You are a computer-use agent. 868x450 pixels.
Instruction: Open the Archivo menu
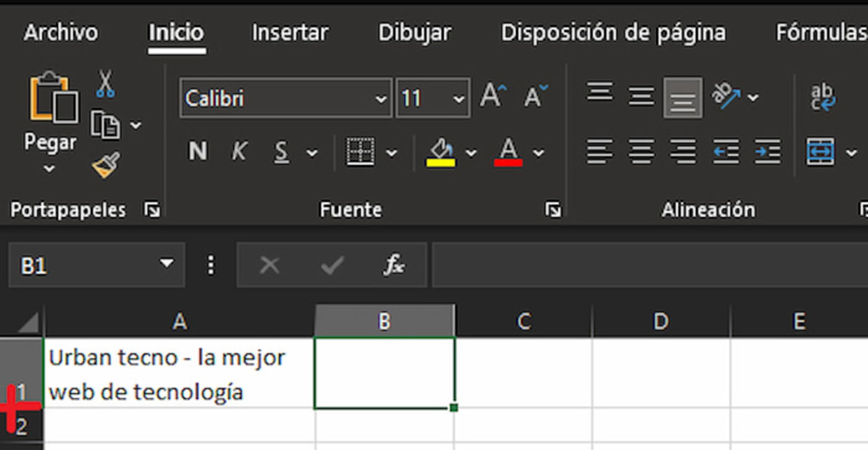point(61,32)
